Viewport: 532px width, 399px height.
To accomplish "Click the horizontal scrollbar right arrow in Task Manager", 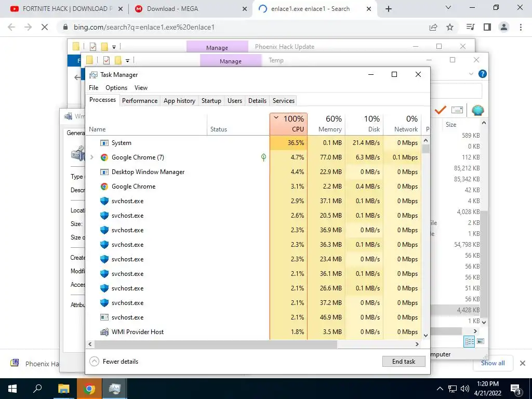I will point(417,344).
